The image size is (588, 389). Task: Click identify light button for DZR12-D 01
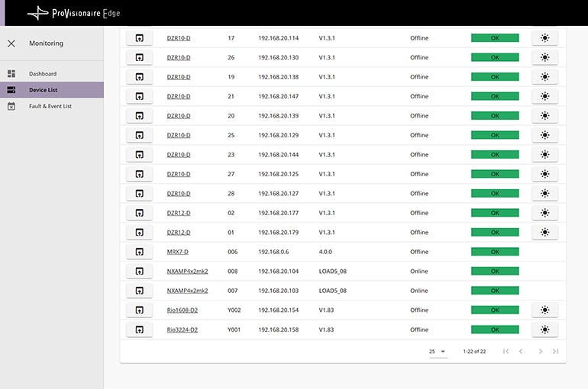[544, 233]
